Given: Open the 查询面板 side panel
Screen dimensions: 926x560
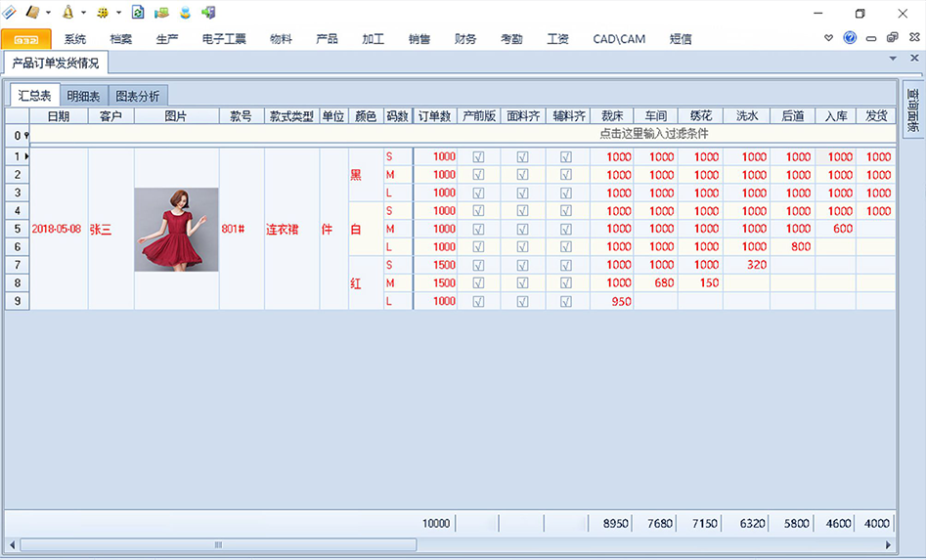Looking at the screenshot, I should coord(913,109).
